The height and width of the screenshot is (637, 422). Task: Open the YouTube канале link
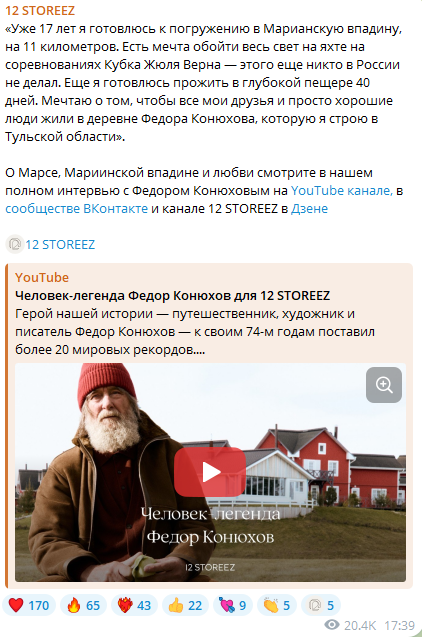click(x=342, y=190)
